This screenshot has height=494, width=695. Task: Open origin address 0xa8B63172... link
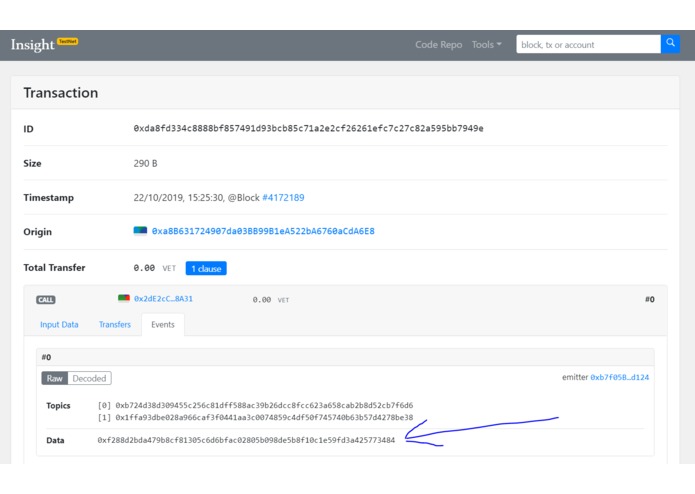coord(263,231)
